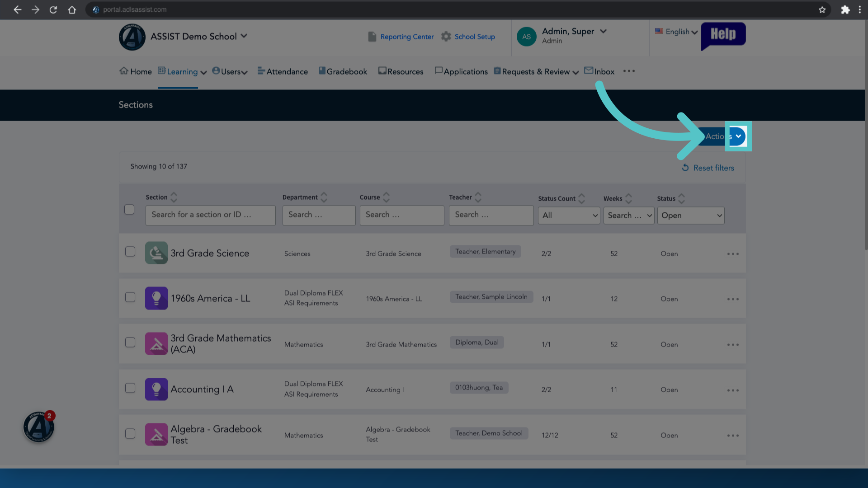Click the Teacher, Sample Lincoln tag
868x488 pixels.
pos(491,297)
